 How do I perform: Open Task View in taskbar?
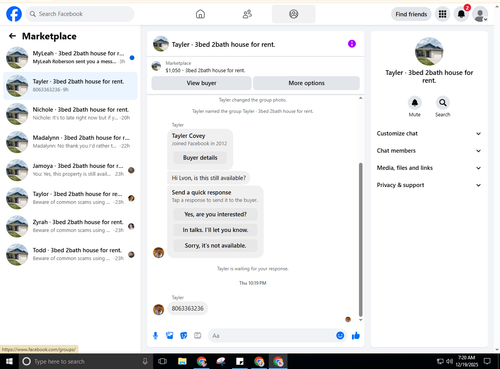(x=162, y=361)
